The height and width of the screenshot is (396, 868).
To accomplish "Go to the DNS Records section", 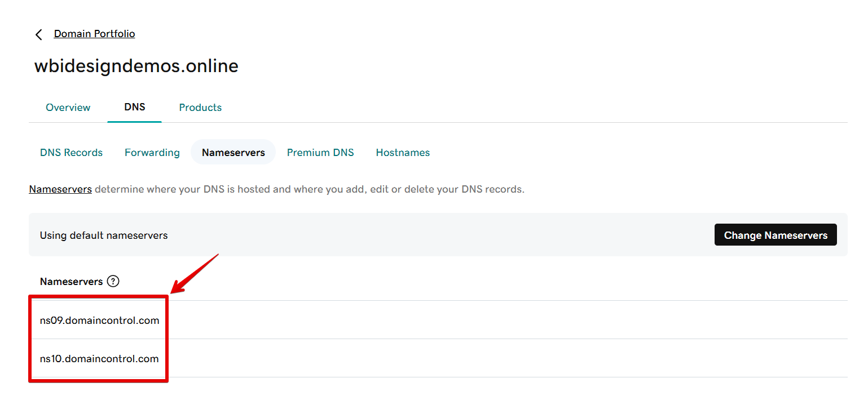I will click(x=71, y=153).
